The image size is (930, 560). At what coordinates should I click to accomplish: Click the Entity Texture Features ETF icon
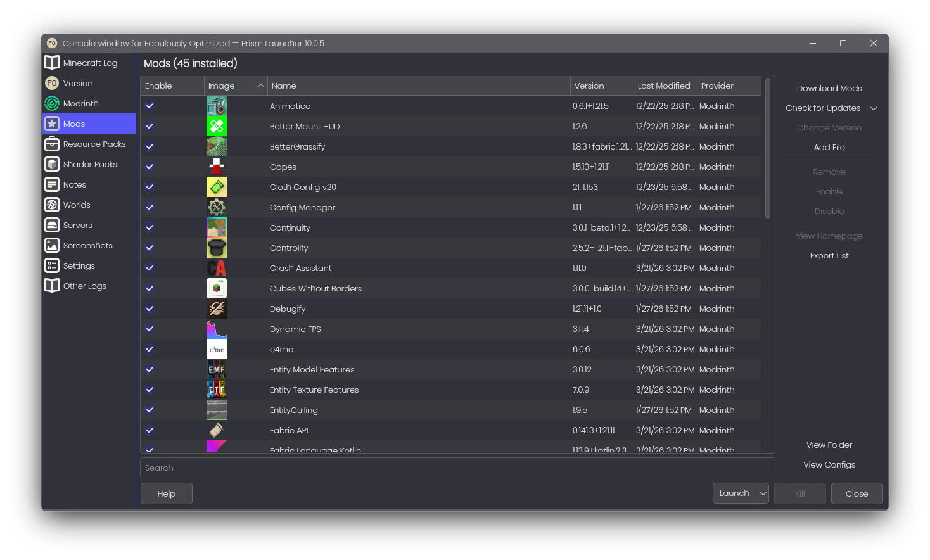click(x=217, y=390)
